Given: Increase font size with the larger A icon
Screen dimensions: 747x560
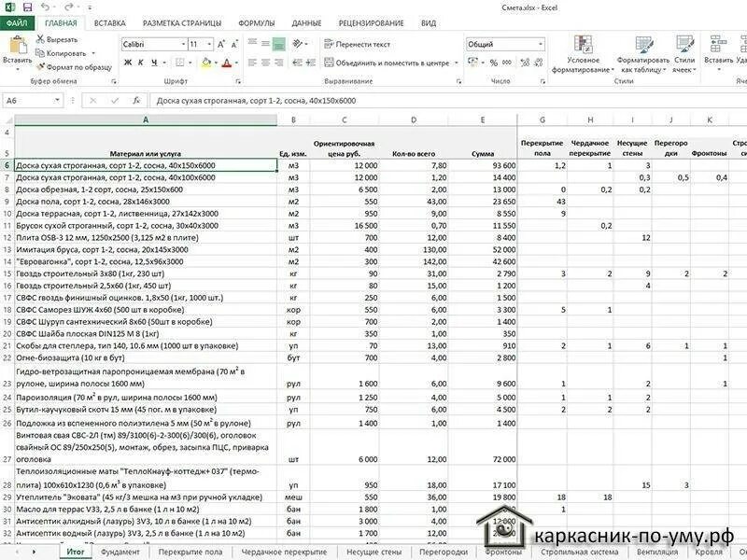Looking at the screenshot, I should coord(221,44).
